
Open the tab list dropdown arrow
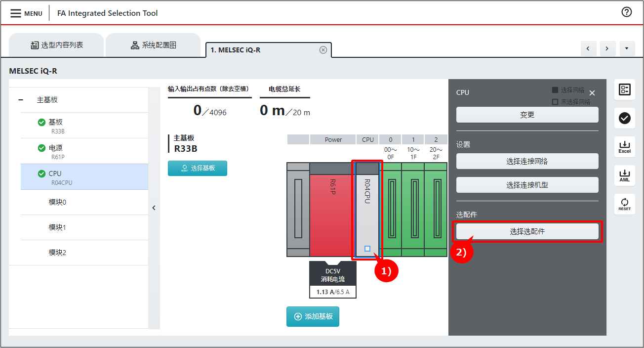click(626, 48)
